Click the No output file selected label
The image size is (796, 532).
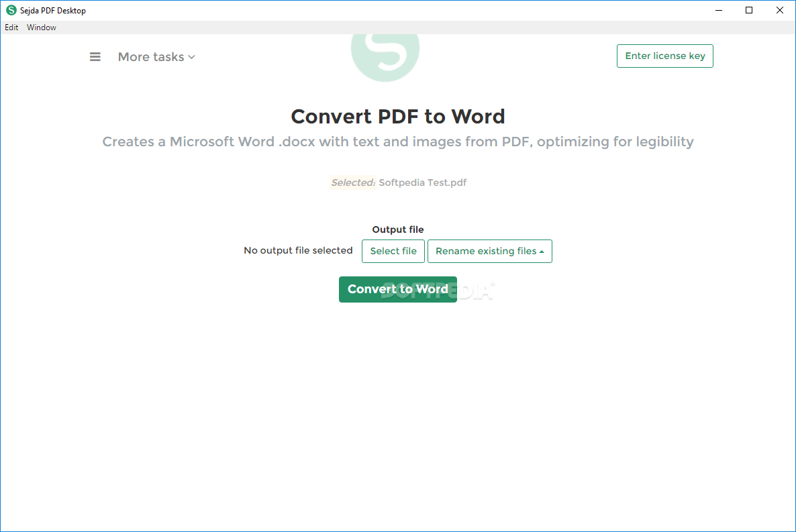click(298, 250)
